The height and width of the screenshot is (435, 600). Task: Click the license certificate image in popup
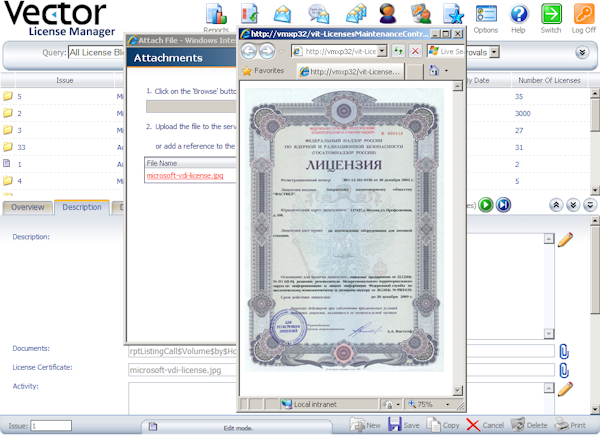pos(344,230)
